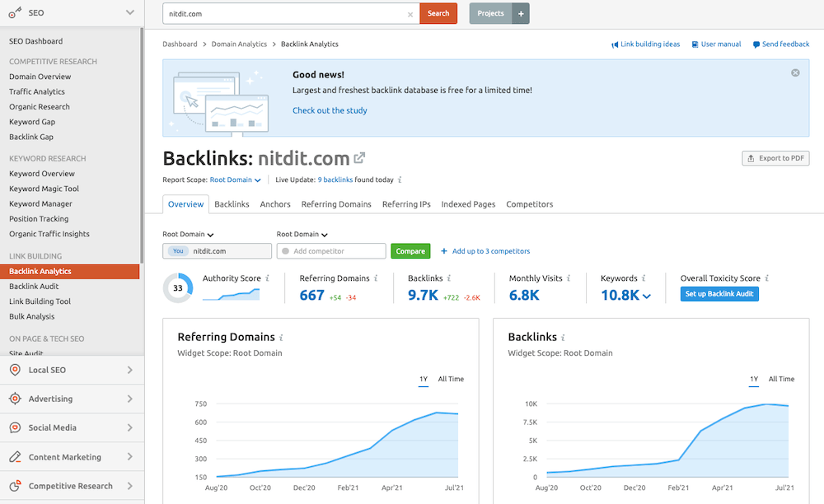Open Link building ideas megaphone link
Screen dimensions: 824x504
645,44
